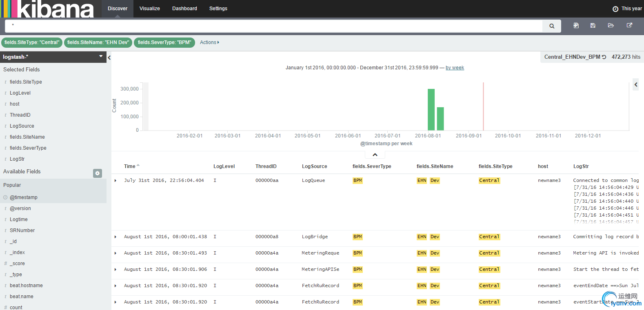Click the reload icon beside Central_EHNDev_BPM
The image size is (644, 310).
(x=604, y=57)
